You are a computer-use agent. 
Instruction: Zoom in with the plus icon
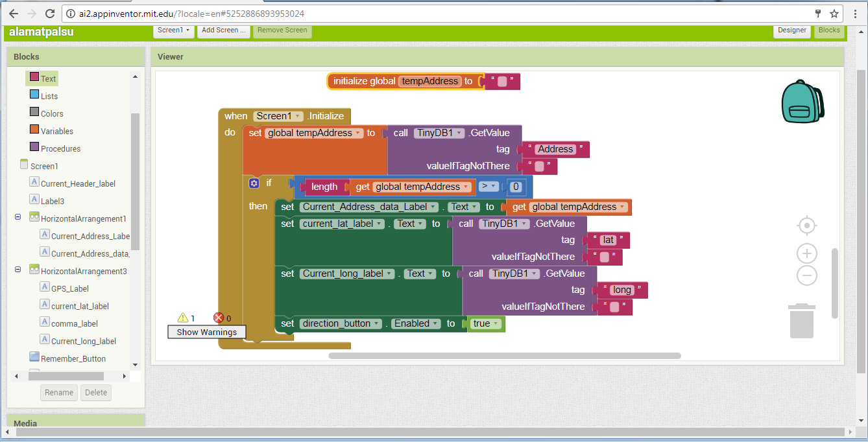(x=806, y=253)
